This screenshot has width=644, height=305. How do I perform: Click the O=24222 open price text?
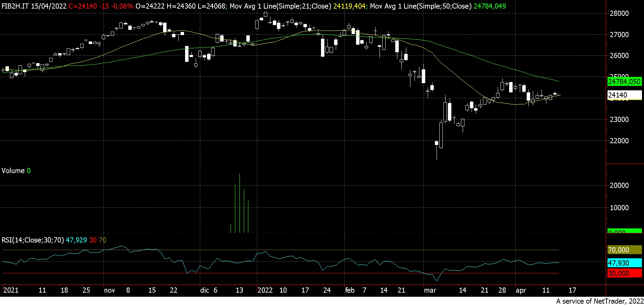150,6
